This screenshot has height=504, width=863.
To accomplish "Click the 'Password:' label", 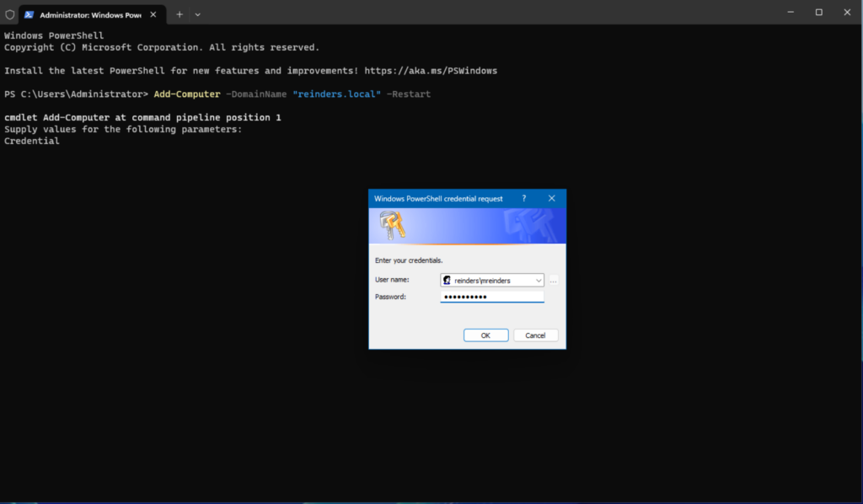I will coord(390,297).
